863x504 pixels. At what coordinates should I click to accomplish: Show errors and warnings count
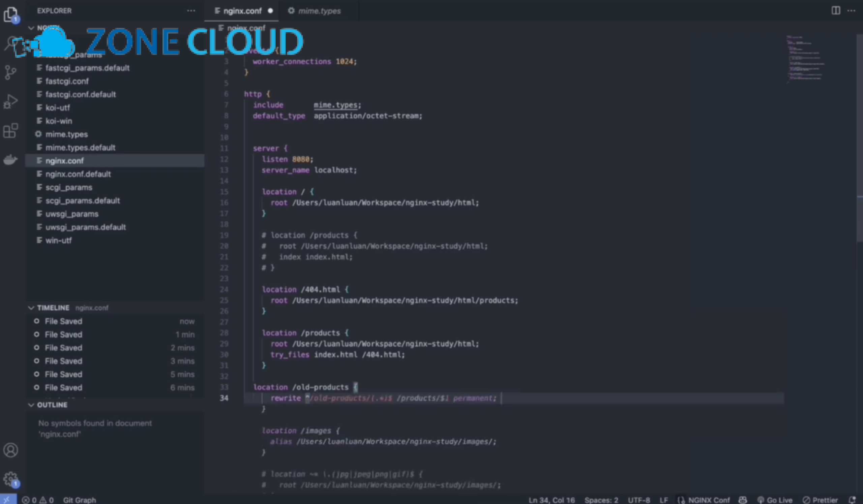pos(38,500)
